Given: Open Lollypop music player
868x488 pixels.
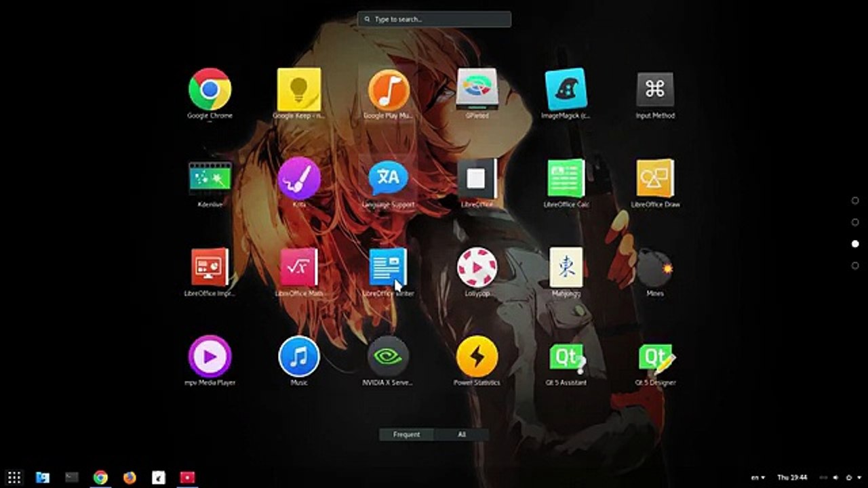Looking at the screenshot, I should click(477, 267).
